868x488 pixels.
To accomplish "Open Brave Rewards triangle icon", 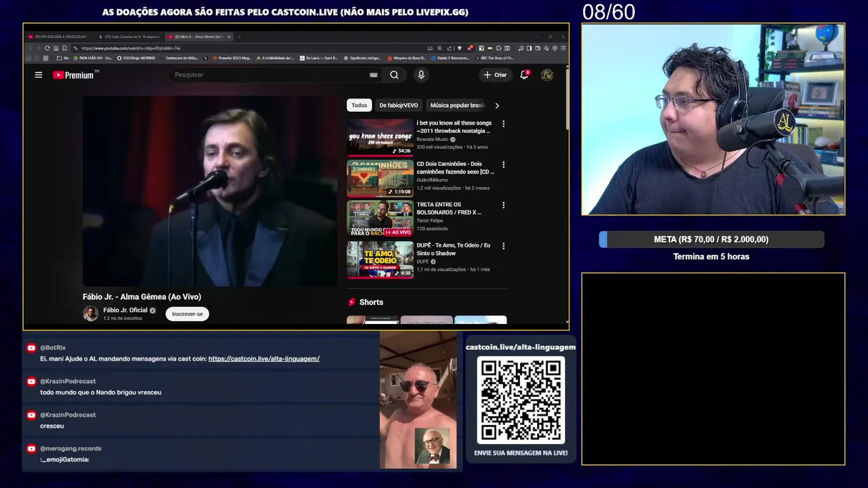I will [470, 48].
